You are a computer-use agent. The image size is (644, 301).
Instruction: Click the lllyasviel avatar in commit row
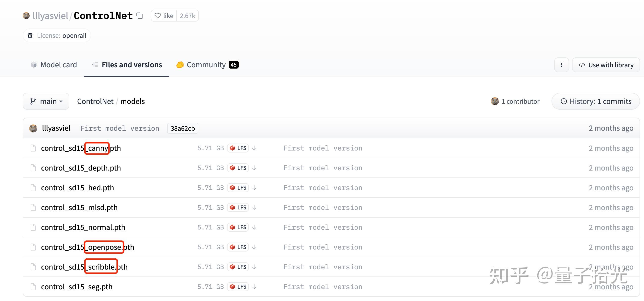coord(33,128)
